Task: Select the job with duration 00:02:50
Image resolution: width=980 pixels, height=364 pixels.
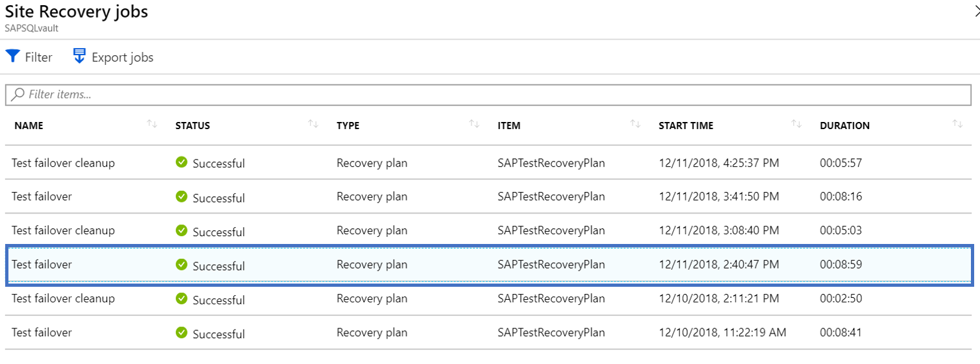Action: (841, 298)
